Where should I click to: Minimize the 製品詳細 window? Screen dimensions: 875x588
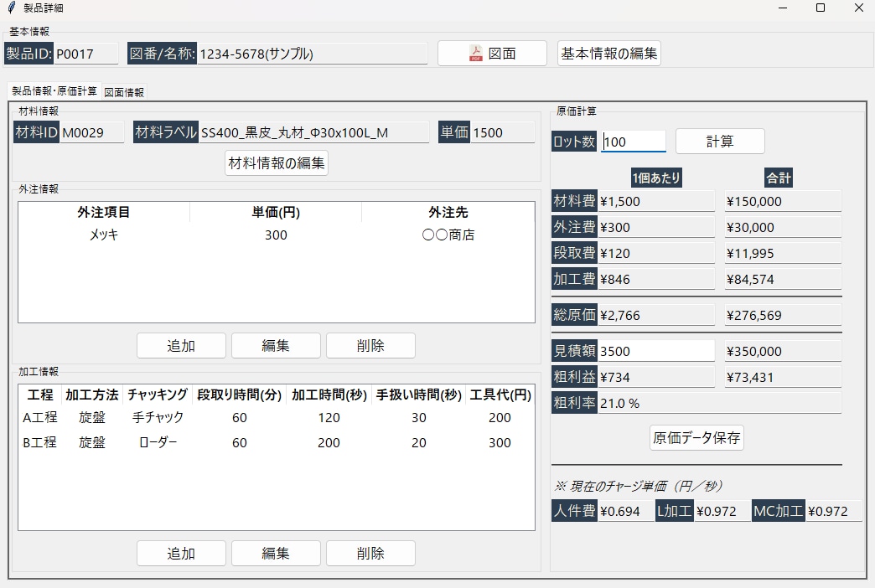[783, 8]
